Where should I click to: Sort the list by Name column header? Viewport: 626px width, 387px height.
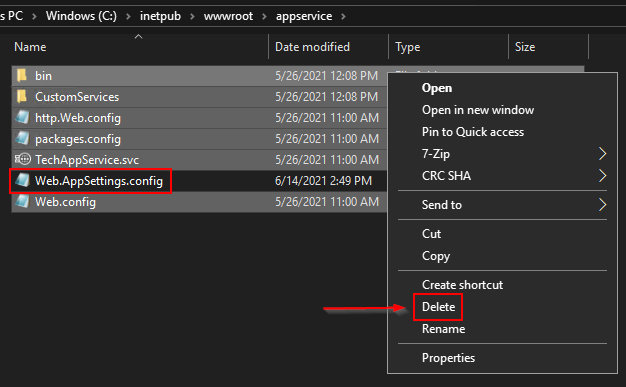(x=140, y=47)
